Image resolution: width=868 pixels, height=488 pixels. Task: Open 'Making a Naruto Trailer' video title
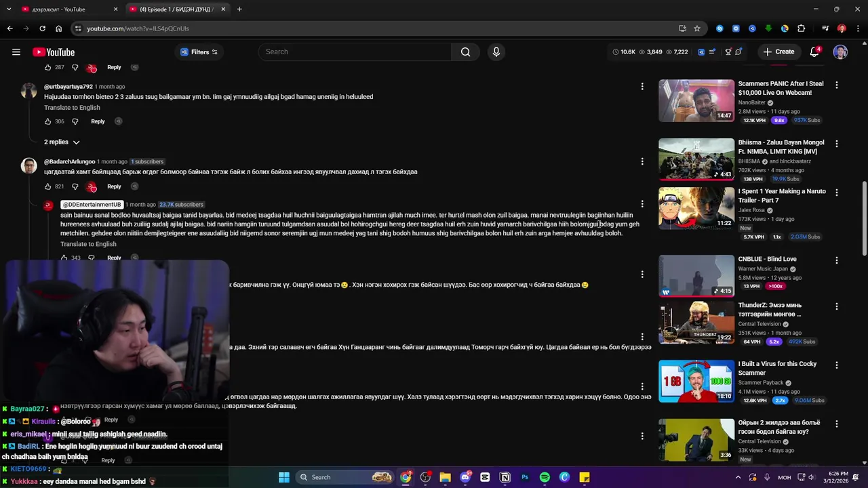point(782,196)
